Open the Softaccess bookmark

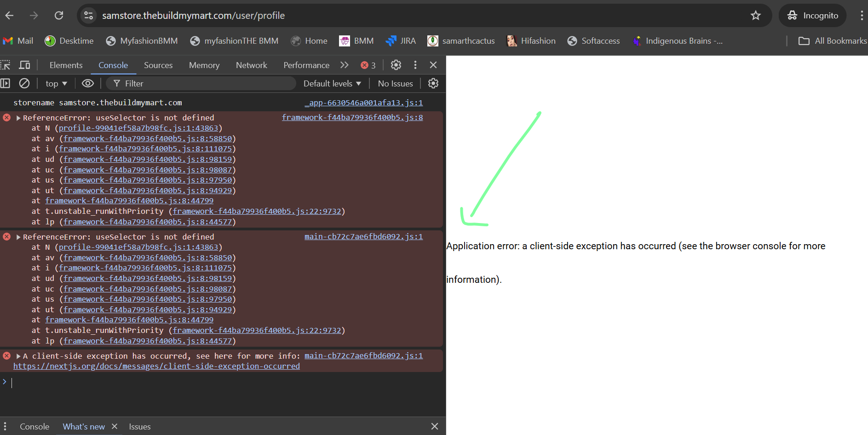[x=593, y=41]
